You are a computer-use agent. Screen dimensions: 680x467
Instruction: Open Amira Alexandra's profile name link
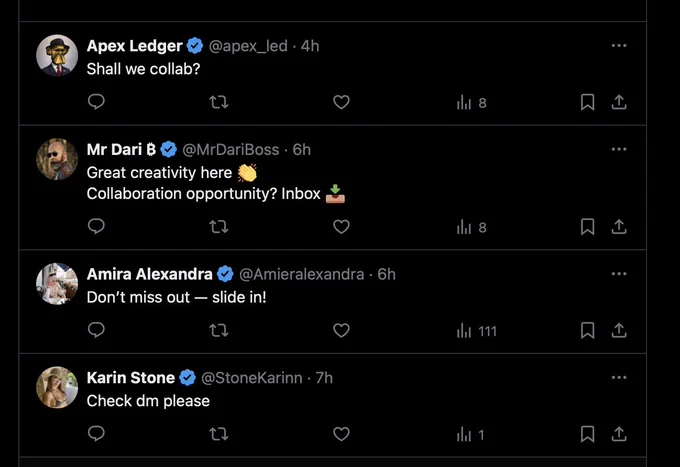click(150, 274)
